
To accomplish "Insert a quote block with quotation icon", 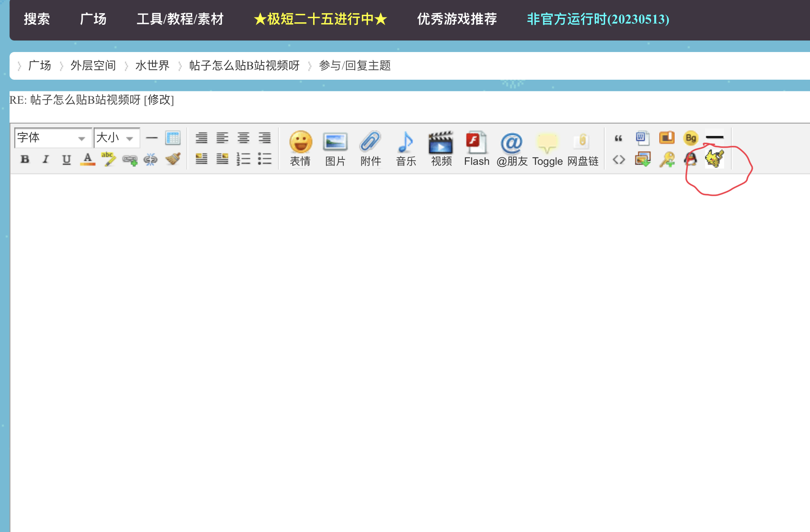I will pyautogui.click(x=618, y=138).
